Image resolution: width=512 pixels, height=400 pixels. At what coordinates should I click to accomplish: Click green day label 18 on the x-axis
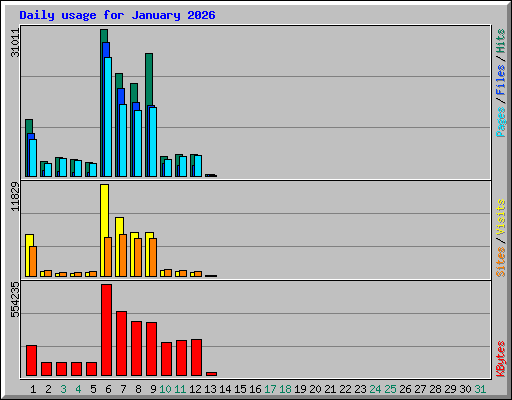[285, 389]
